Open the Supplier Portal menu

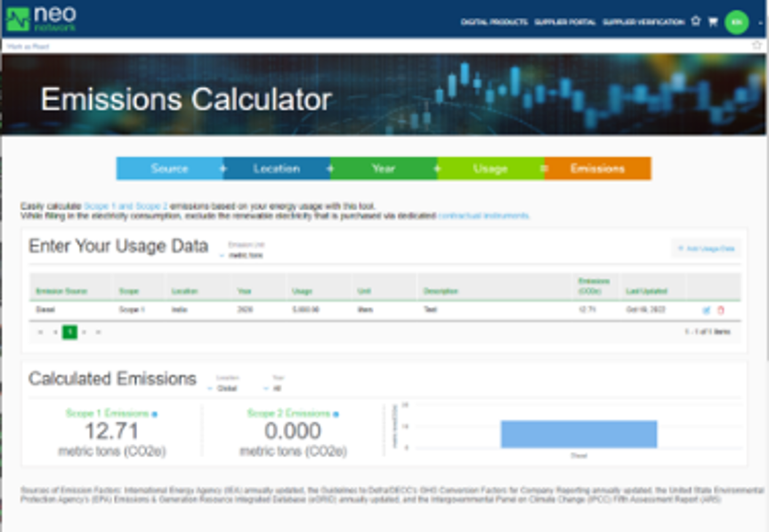(x=564, y=22)
